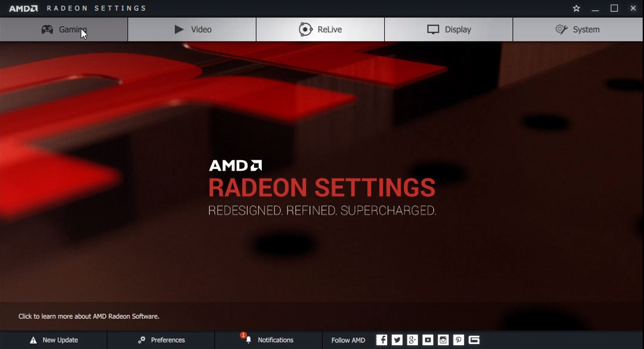This screenshot has width=644, height=349.
Task: Click the AMD Gaming Evolved social icon
Action: click(474, 340)
